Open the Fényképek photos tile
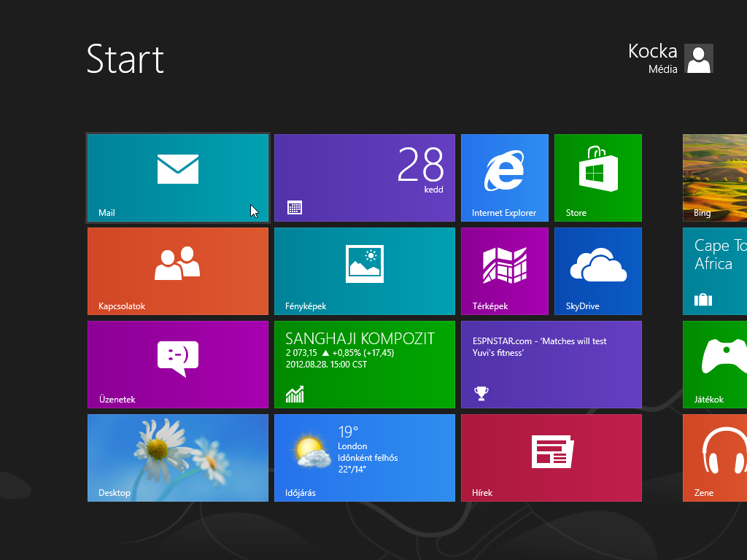 click(x=365, y=271)
